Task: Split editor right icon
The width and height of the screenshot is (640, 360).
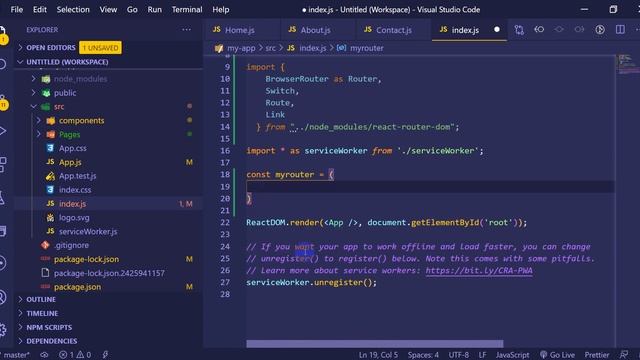Action: [620, 29]
